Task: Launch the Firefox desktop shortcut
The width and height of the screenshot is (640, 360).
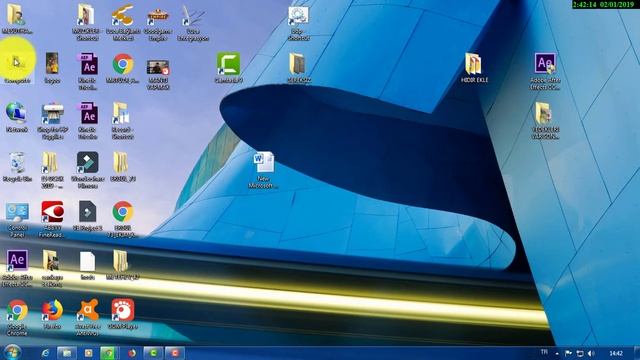Action: point(52,310)
